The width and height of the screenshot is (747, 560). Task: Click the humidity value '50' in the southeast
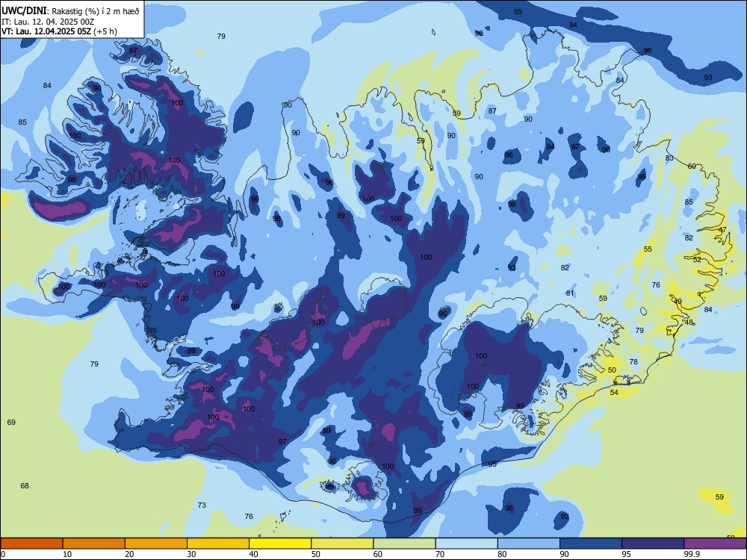pyautogui.click(x=612, y=370)
